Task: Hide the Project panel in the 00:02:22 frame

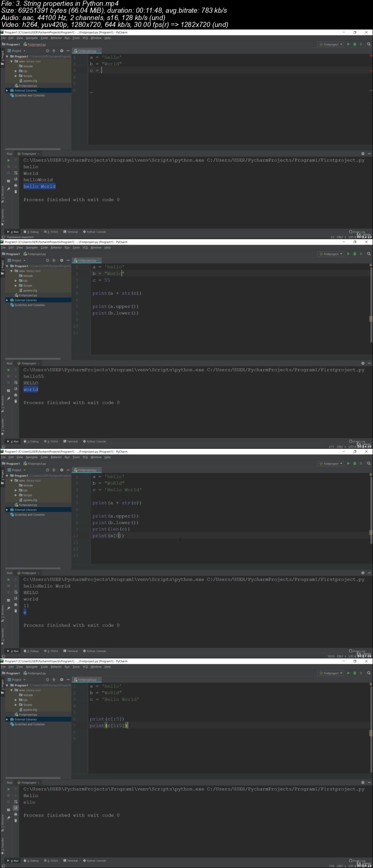Action: point(68,51)
